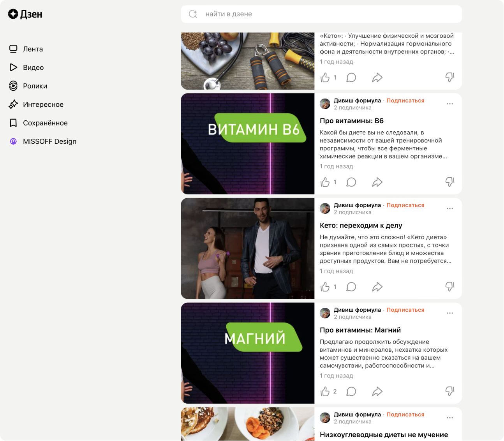Open the ВИТАМИН B6 thumbnail

click(x=248, y=144)
